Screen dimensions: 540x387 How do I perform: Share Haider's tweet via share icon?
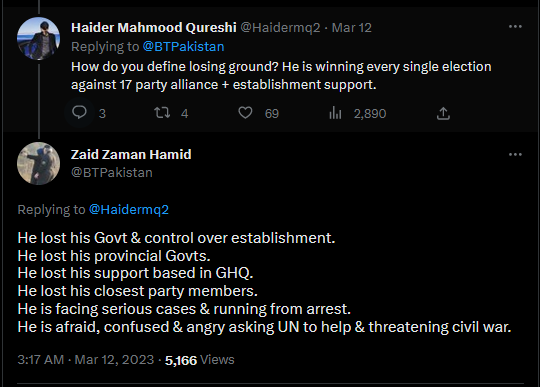pos(443,113)
